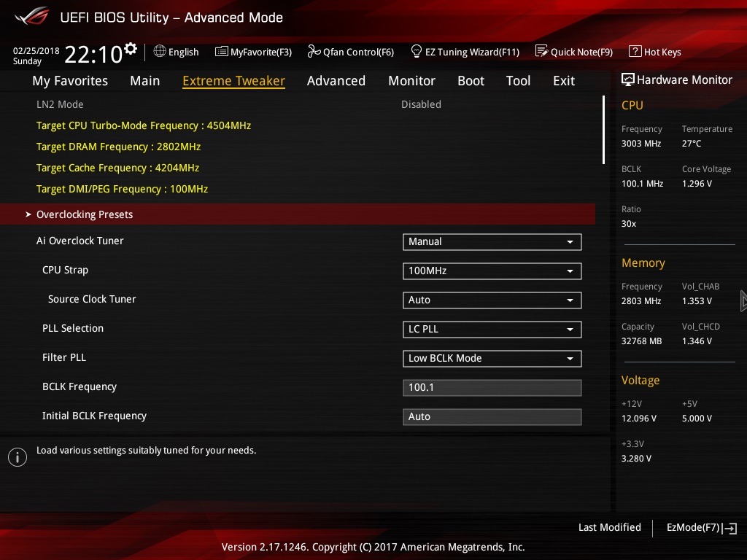747x560 pixels.
Task: Open Filter PLL dropdown
Action: pyautogui.click(x=492, y=359)
